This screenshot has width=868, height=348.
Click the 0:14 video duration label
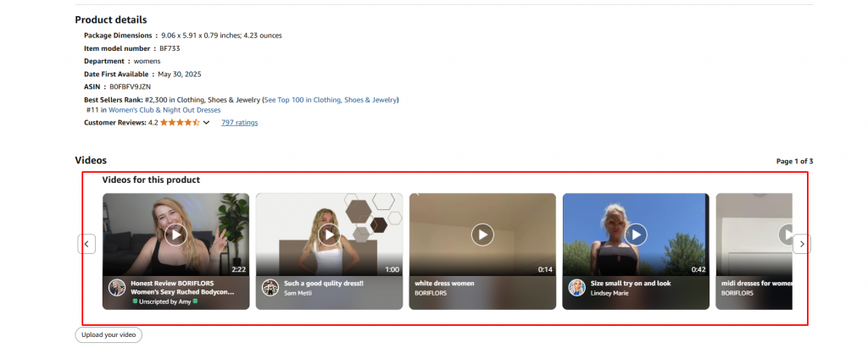pos(545,270)
